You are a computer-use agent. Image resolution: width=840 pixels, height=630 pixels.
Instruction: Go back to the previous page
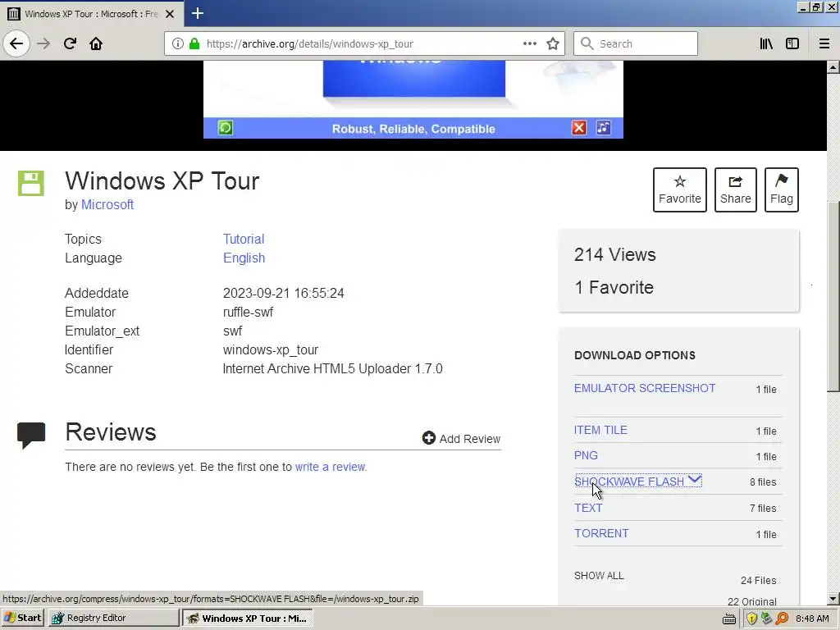click(16, 44)
